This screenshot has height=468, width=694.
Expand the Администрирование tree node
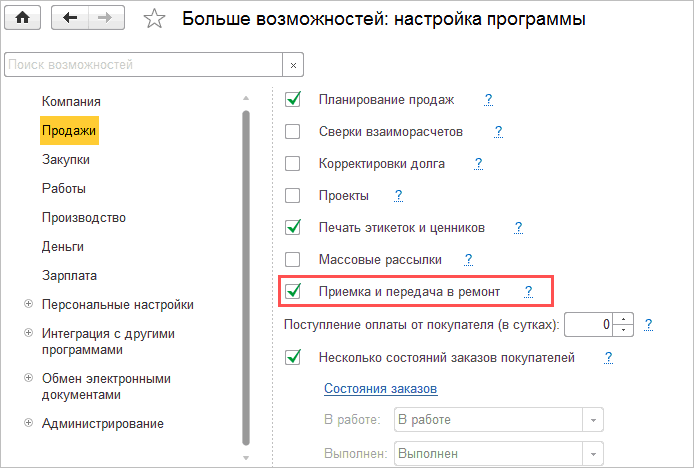point(28,423)
